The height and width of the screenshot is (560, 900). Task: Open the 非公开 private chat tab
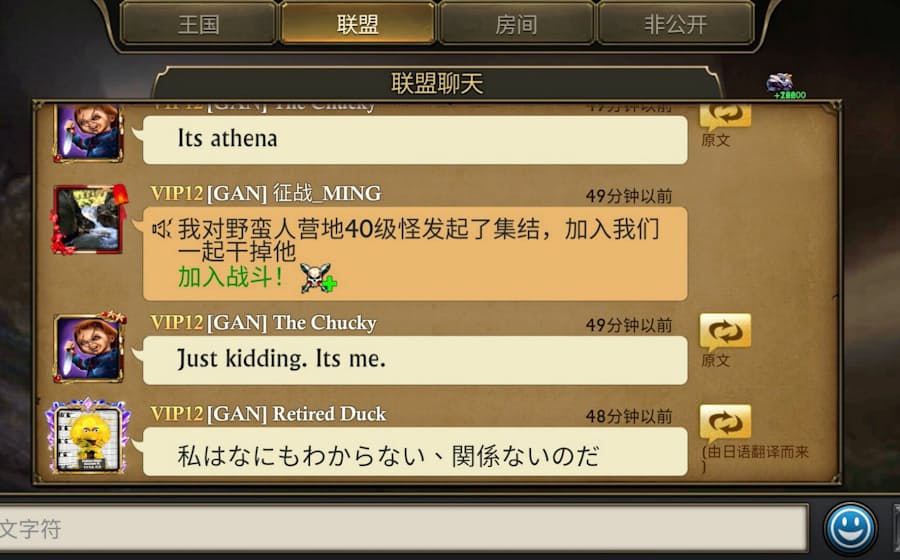point(675,24)
